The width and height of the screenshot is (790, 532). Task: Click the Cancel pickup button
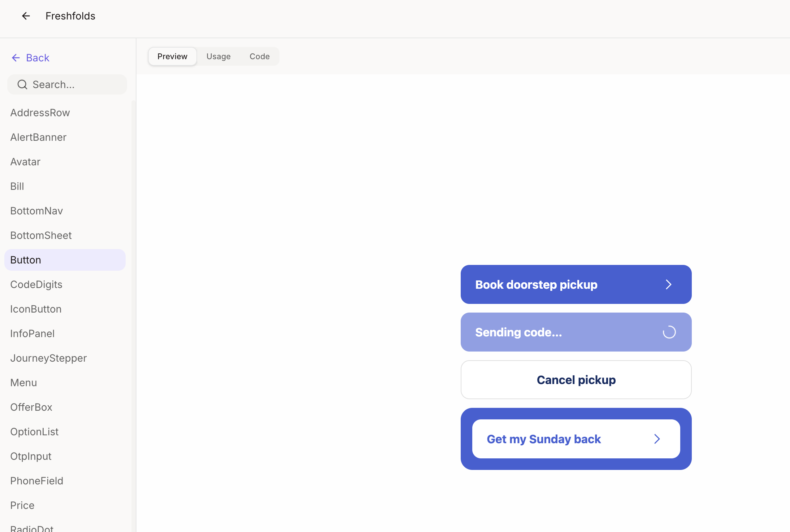coord(576,380)
